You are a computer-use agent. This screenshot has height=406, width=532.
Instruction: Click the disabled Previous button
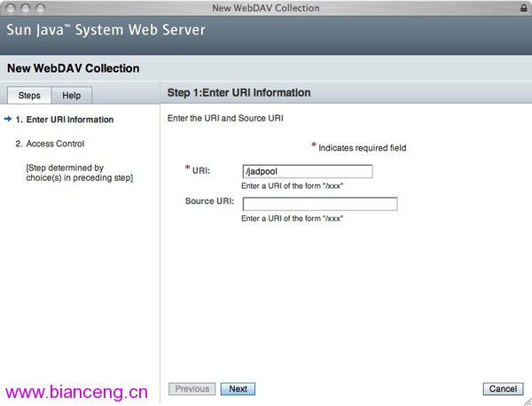click(192, 388)
